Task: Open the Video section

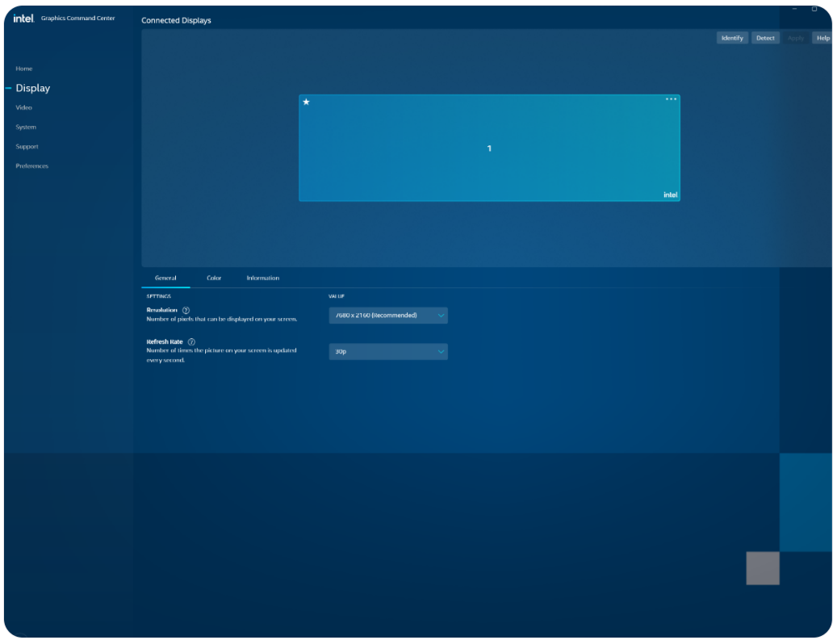Action: [24, 107]
